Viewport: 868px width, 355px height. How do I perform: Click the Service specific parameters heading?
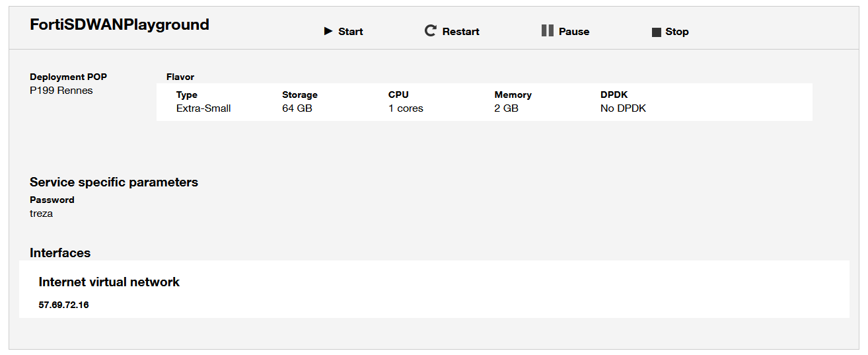(114, 182)
